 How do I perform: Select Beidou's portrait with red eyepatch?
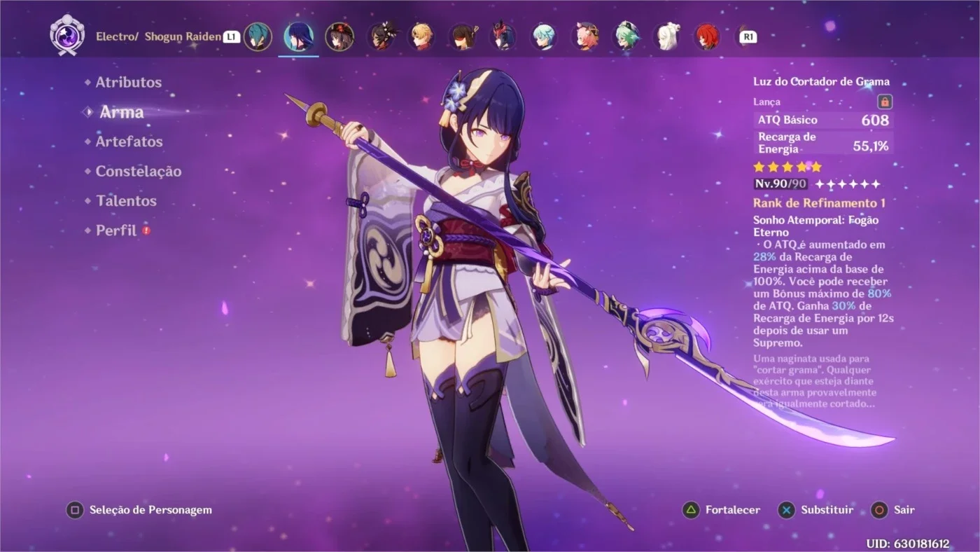point(462,36)
